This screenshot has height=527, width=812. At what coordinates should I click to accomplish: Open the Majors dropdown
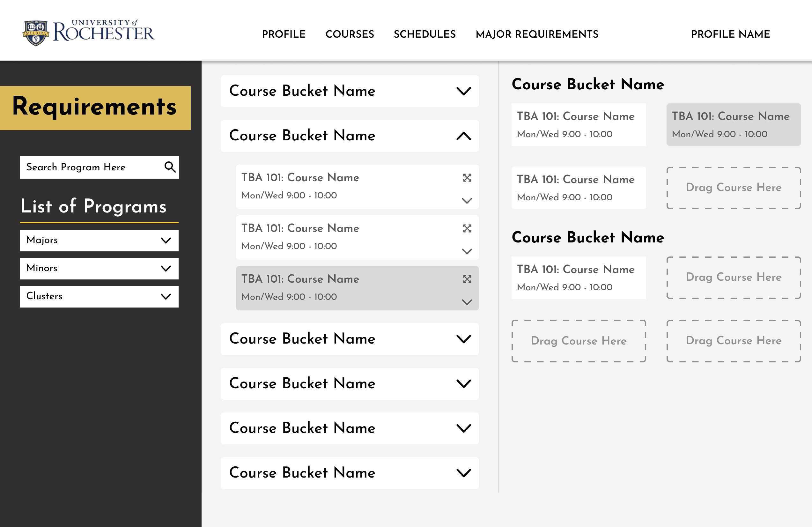tap(99, 240)
